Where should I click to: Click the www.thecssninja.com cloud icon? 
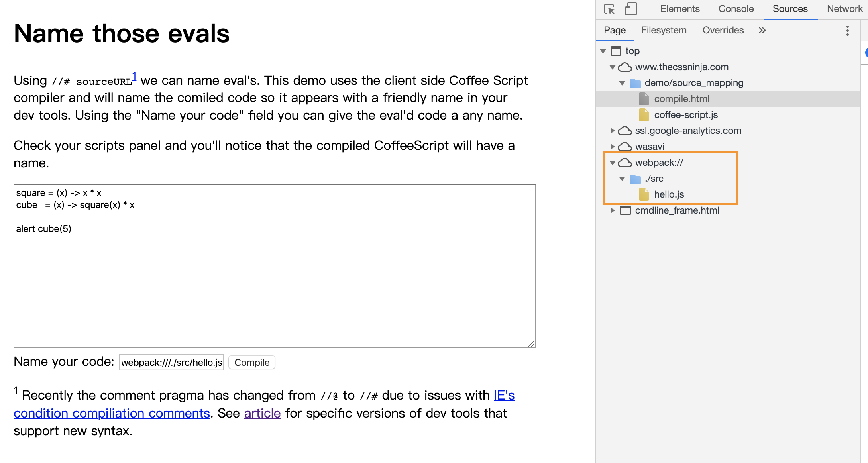point(625,67)
